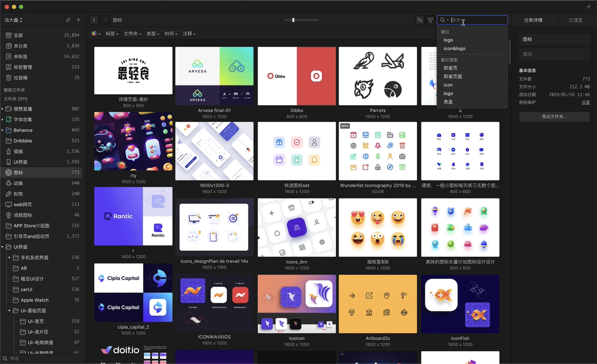This screenshot has width=597, height=364.
Task: Click the 图标 folder name field
Action: [x=554, y=39]
